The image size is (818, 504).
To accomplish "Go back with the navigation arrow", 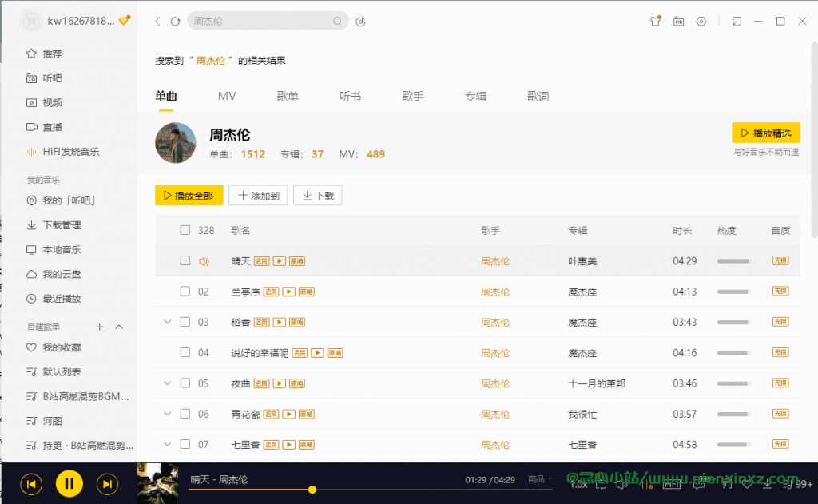I will pos(157,22).
